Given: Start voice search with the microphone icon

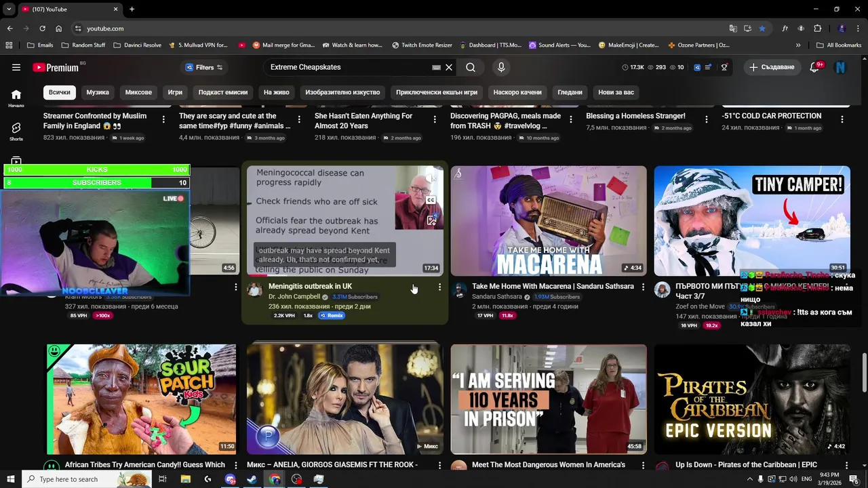Looking at the screenshot, I should pyautogui.click(x=501, y=67).
